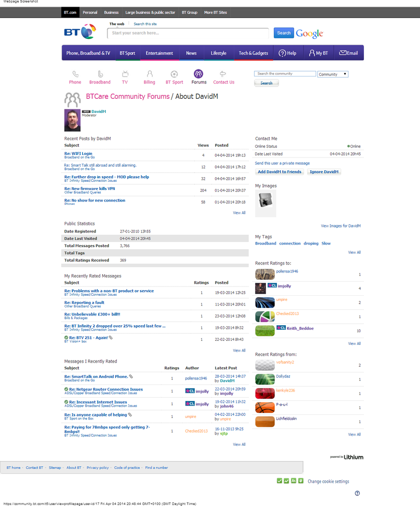Select the Forums category icon
This screenshot has width=420, height=506.
pos(198,74)
